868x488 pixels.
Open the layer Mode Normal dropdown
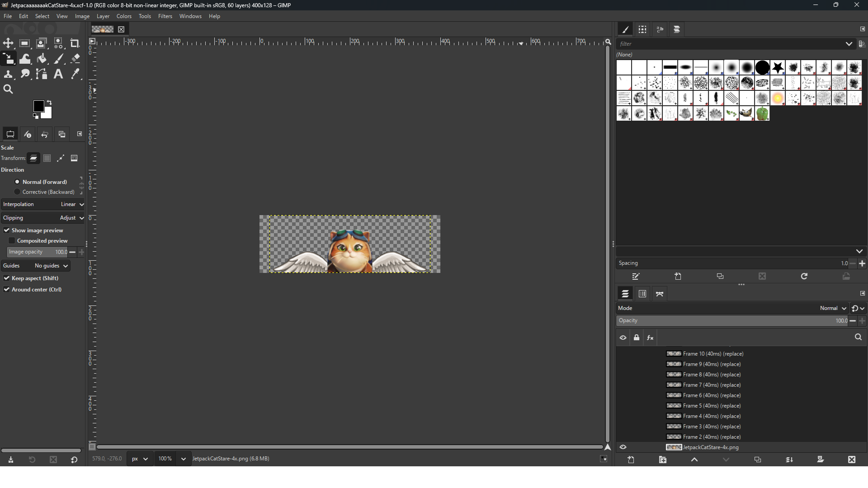(833, 308)
